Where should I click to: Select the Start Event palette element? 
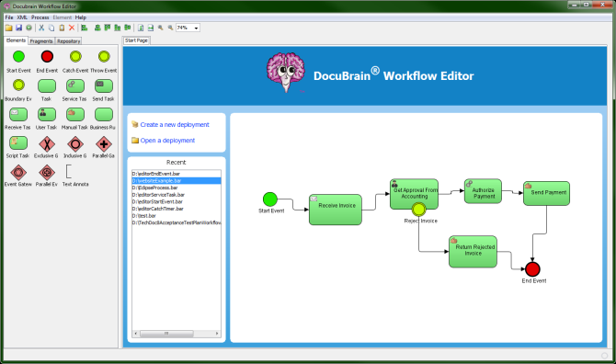(18, 57)
